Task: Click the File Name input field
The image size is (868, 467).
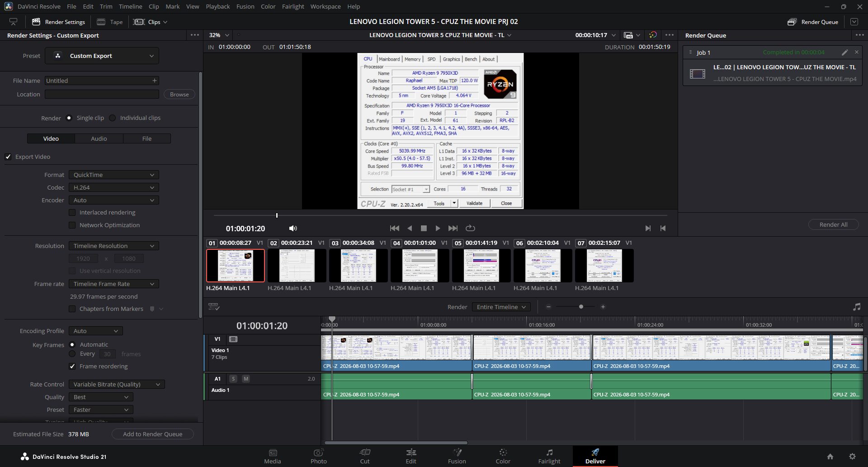Action: point(102,81)
